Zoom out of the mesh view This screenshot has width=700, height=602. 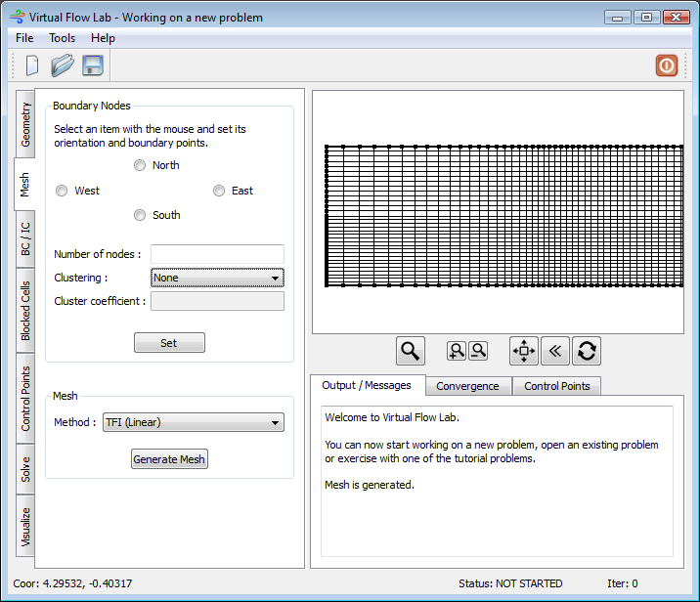[x=479, y=351]
